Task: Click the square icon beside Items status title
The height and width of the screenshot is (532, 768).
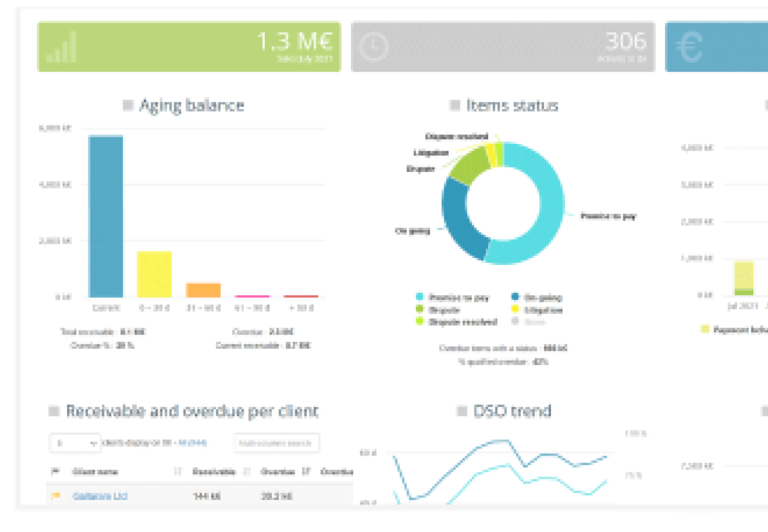Action: (x=455, y=105)
